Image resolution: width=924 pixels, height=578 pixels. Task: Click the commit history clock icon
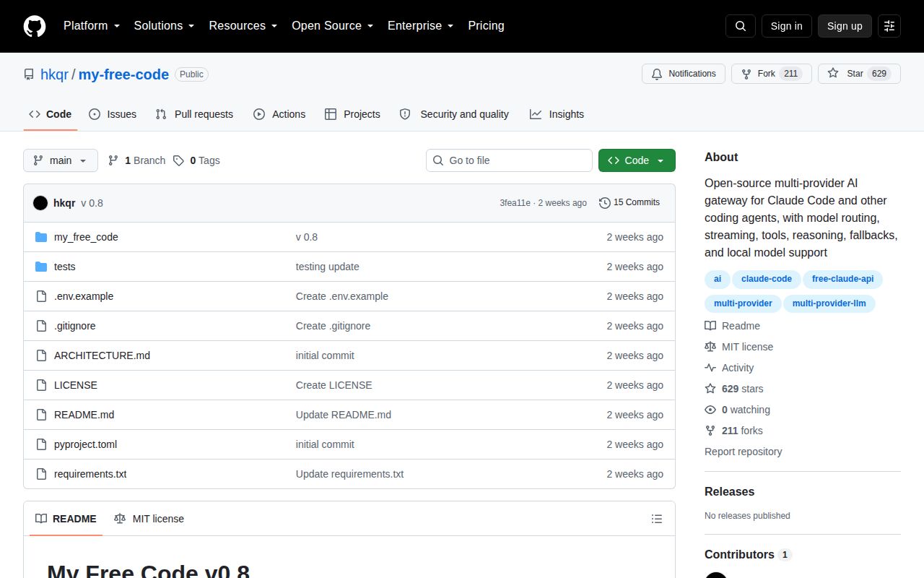tap(605, 203)
